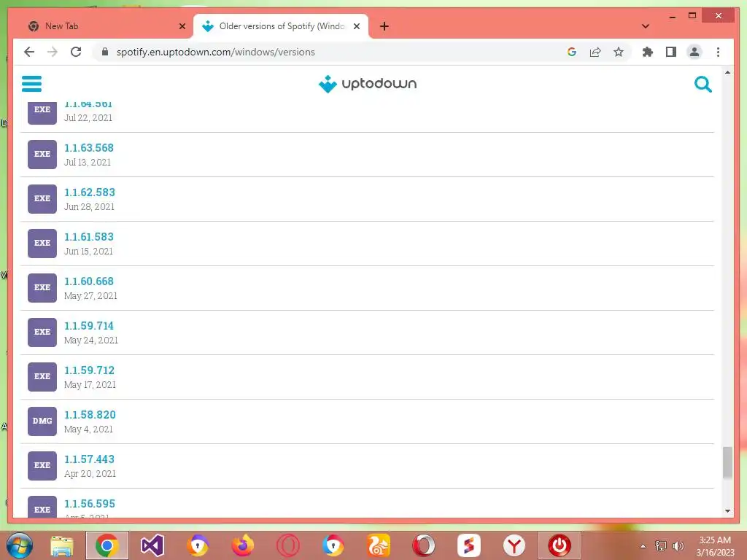
Task: Click the Apr 20, 2021 date text
Action: [90, 473]
